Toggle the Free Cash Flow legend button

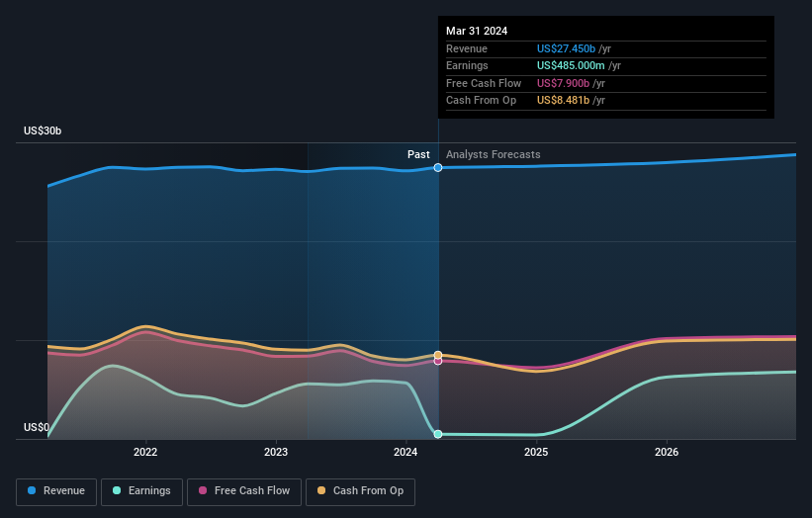(244, 491)
